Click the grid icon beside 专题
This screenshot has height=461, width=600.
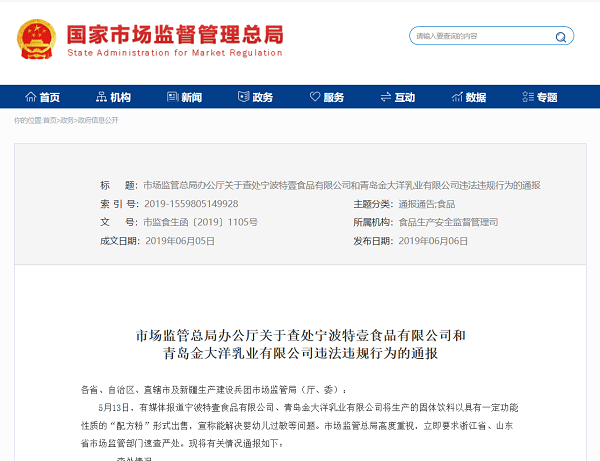[527, 97]
